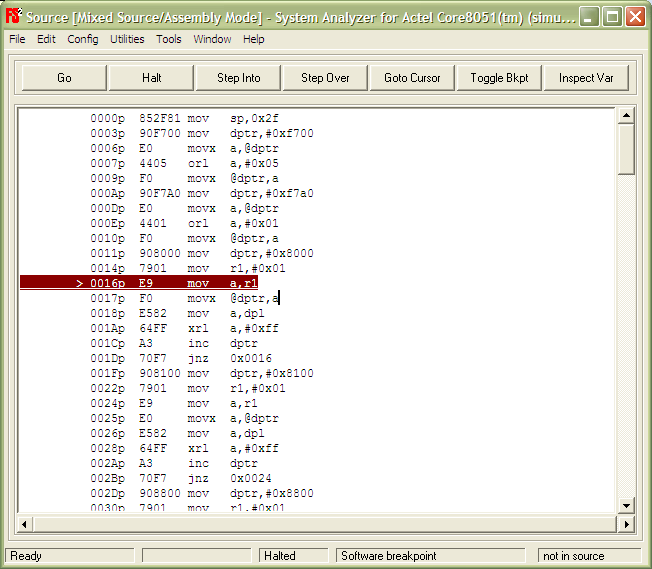This screenshot has height=569, width=652.
Task: Click line 0022p mov r1,#0x01
Action: [188, 388]
